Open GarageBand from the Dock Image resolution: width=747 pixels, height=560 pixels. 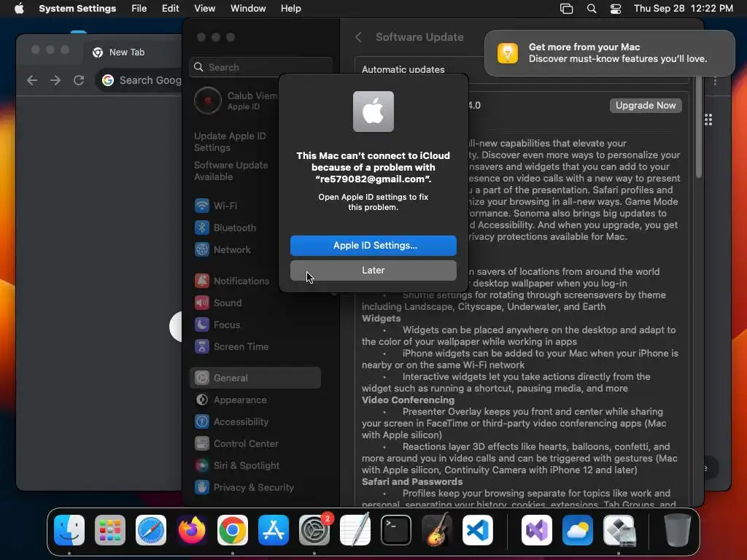point(437,530)
